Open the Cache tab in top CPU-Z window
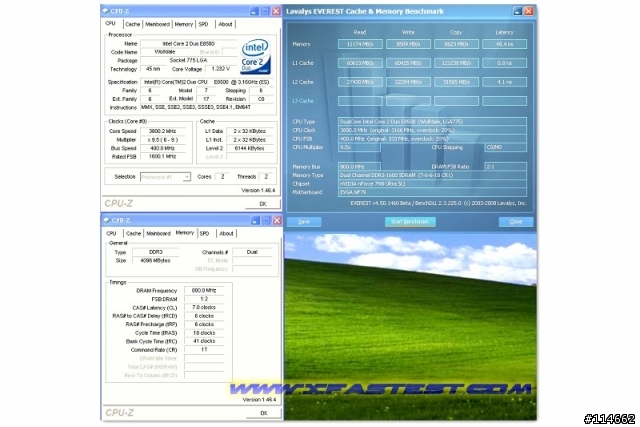The width and height of the screenshot is (640, 427). tap(132, 24)
